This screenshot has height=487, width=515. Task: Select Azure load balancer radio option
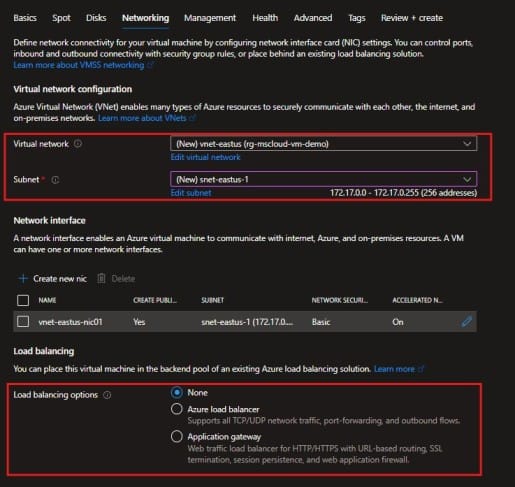click(177, 409)
